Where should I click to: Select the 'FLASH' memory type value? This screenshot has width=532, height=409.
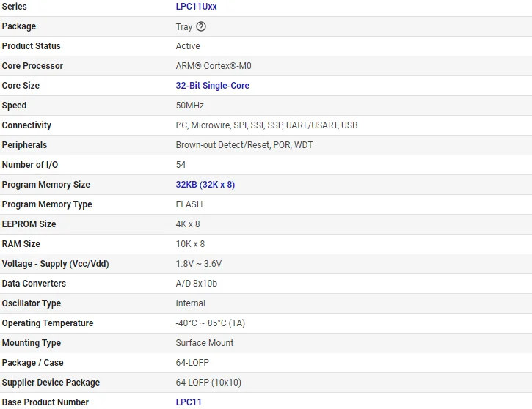coord(189,204)
